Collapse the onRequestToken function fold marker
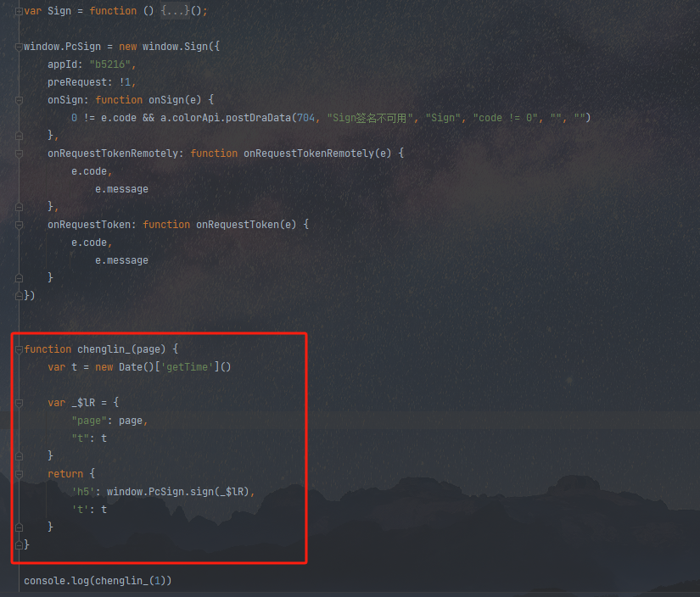700x597 pixels. [x=19, y=225]
